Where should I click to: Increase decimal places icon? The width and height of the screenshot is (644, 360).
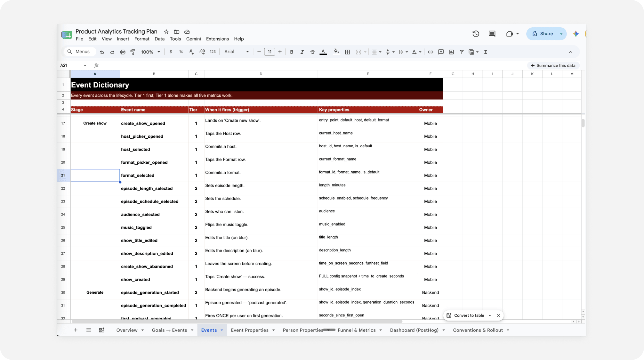[x=202, y=52]
